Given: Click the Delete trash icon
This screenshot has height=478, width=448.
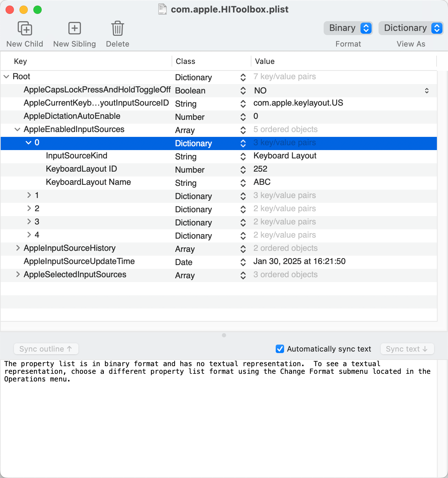Looking at the screenshot, I should pyautogui.click(x=117, y=28).
